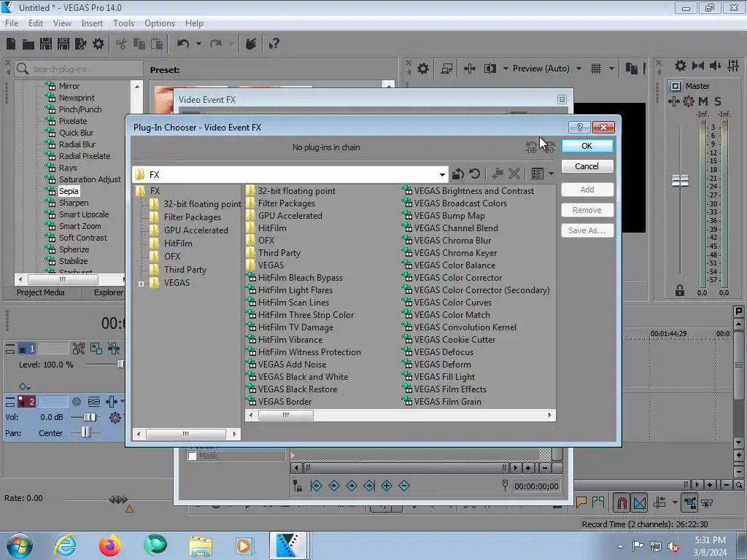Open Firefox from the taskbar

(109, 546)
